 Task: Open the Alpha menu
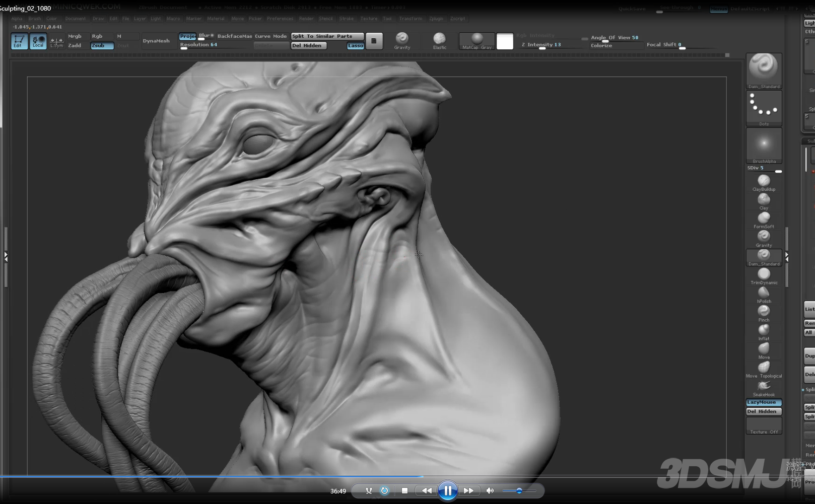pos(17,19)
